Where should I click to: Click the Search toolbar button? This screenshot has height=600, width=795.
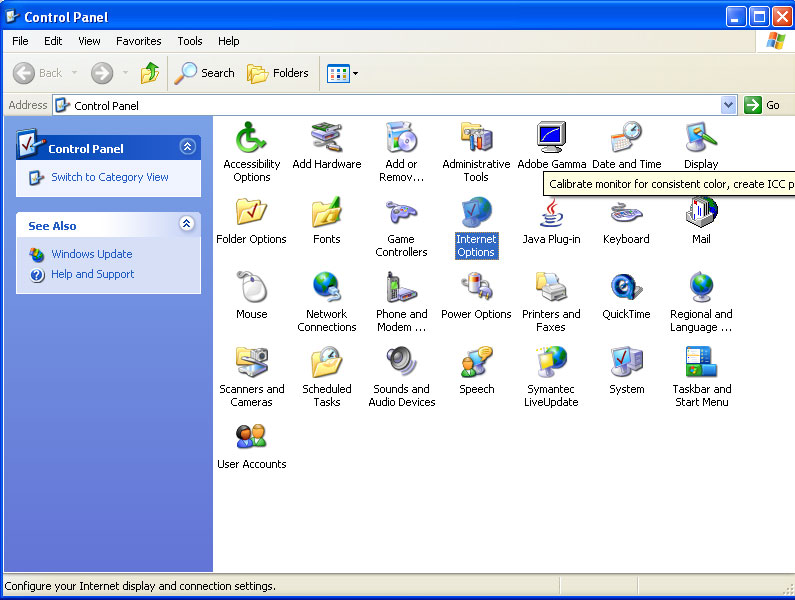tap(204, 73)
